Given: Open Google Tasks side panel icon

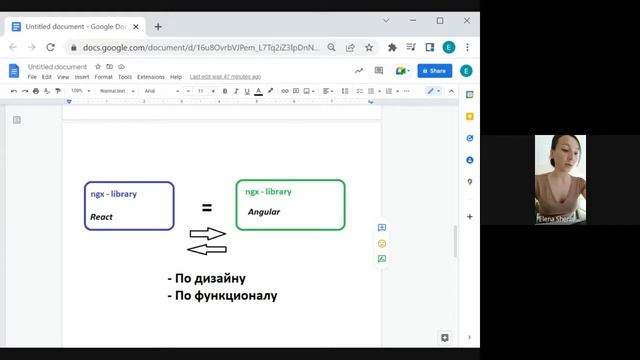Looking at the screenshot, I should (470, 138).
